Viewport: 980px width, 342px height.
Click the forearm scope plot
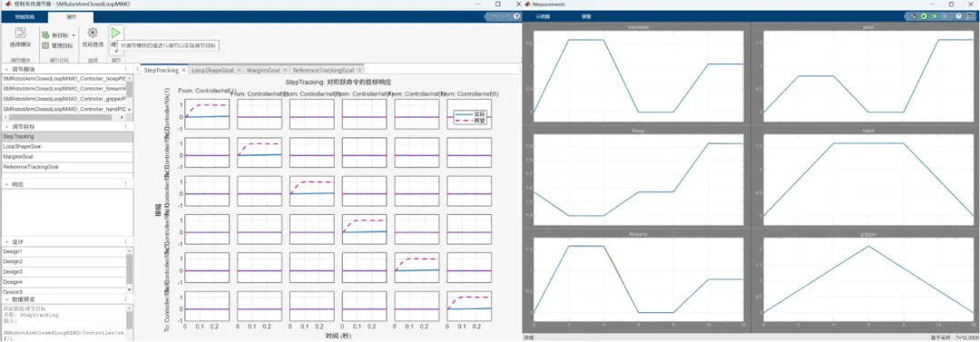click(x=638, y=280)
